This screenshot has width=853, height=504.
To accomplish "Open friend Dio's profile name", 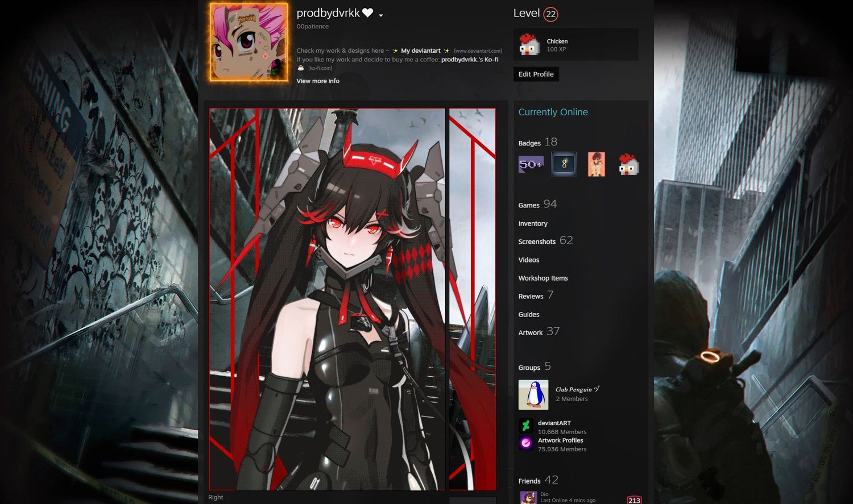I will click(x=544, y=494).
